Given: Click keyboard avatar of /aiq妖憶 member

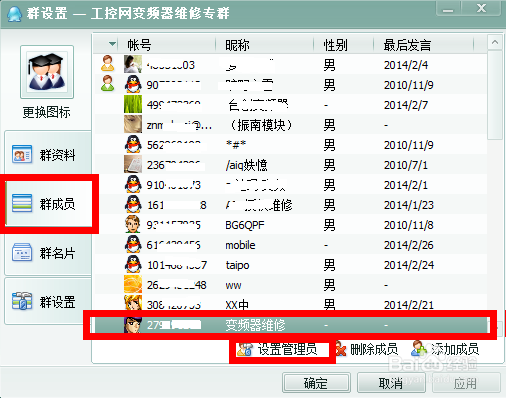Looking at the screenshot, I should tap(133, 164).
